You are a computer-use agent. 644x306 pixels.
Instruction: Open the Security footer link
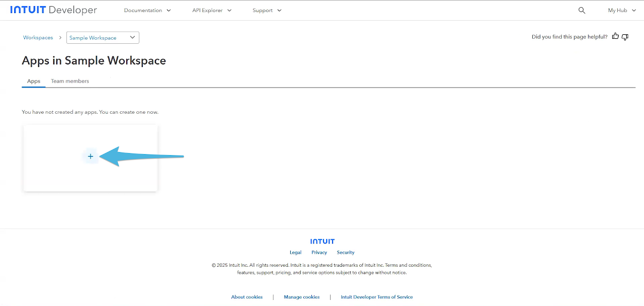pyautogui.click(x=346, y=253)
